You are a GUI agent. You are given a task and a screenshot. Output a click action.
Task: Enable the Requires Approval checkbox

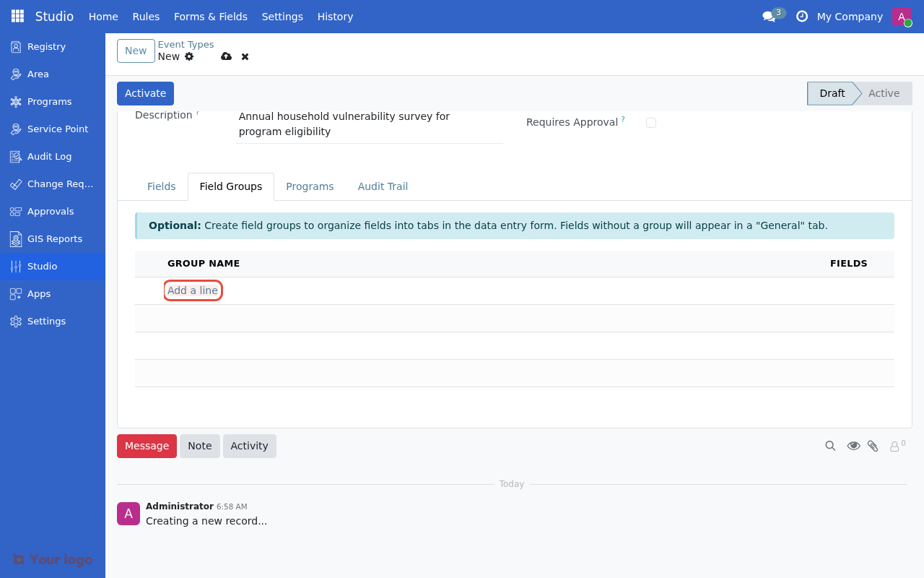(x=651, y=123)
